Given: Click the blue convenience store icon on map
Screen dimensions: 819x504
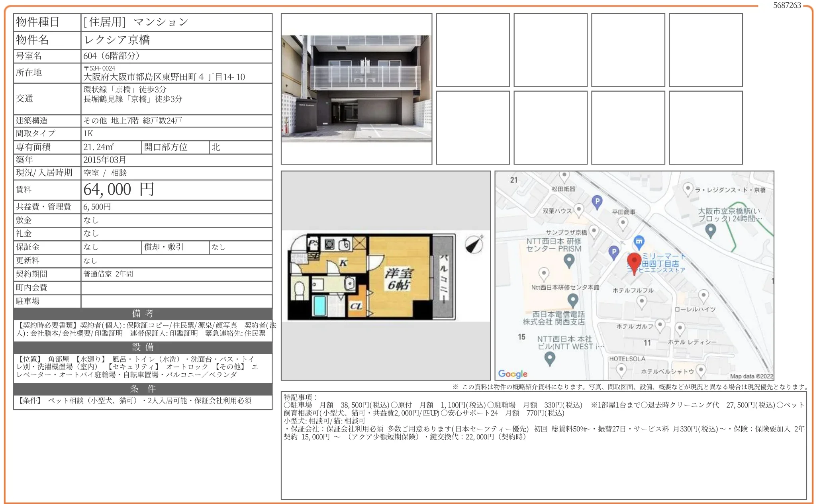Looking at the screenshot, I should [639, 241].
